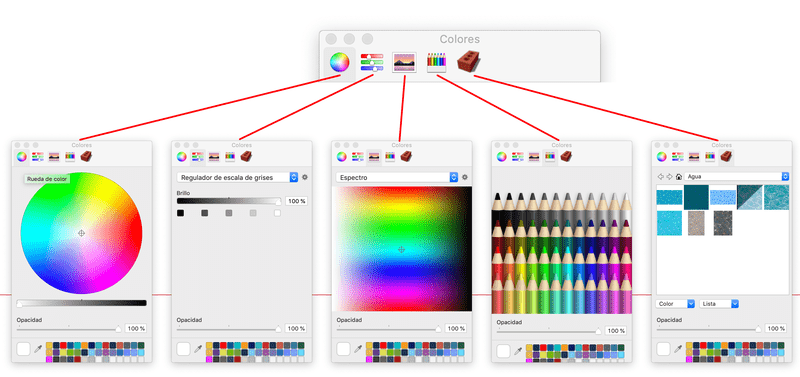The image size is (800, 377).
Task: Select the medium gray swatch under Brillo slider
Action: 229,213
